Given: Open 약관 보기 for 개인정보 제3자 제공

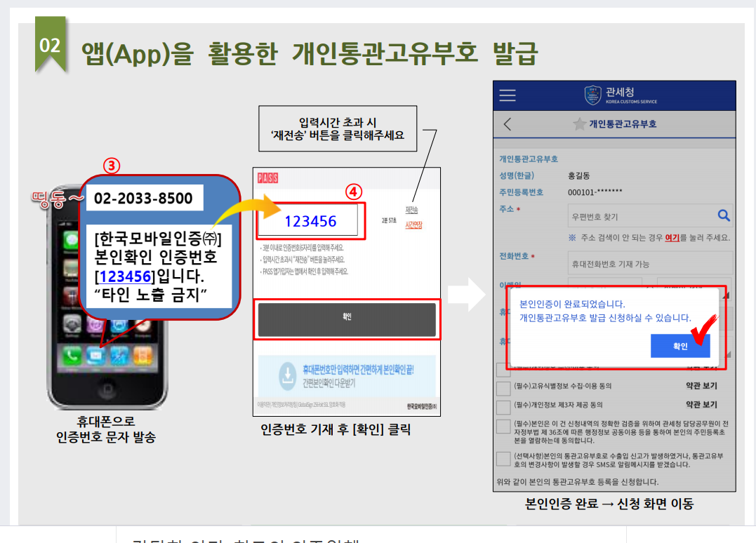Looking at the screenshot, I should pos(702,405).
